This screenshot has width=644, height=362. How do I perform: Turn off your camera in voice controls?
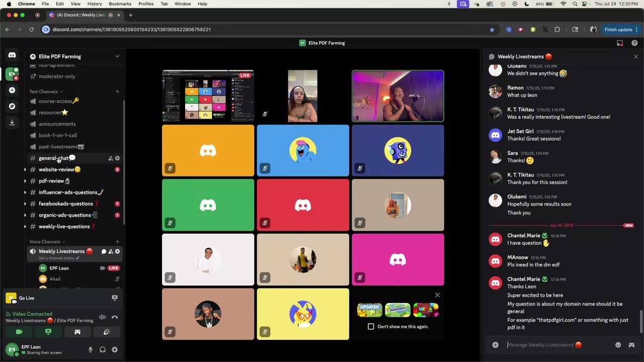(18, 332)
